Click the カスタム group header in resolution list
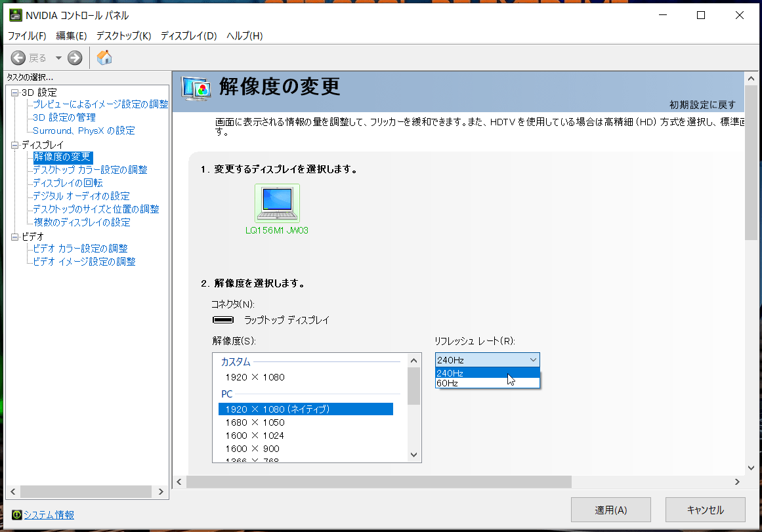 tap(236, 362)
